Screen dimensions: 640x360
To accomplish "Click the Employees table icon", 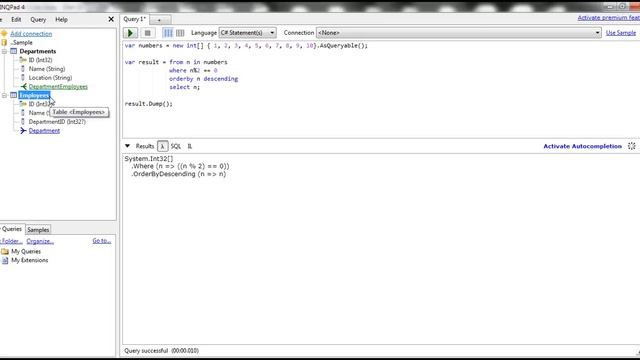I will 13,95.
